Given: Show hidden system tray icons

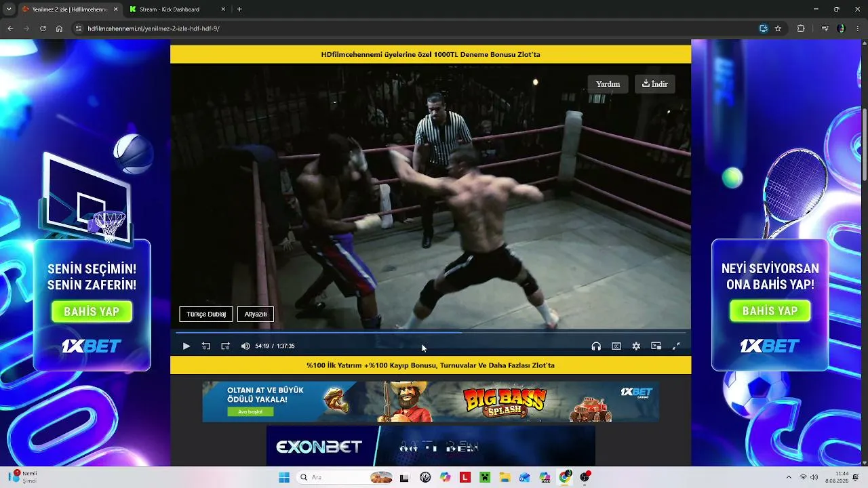Looking at the screenshot, I should 788,477.
